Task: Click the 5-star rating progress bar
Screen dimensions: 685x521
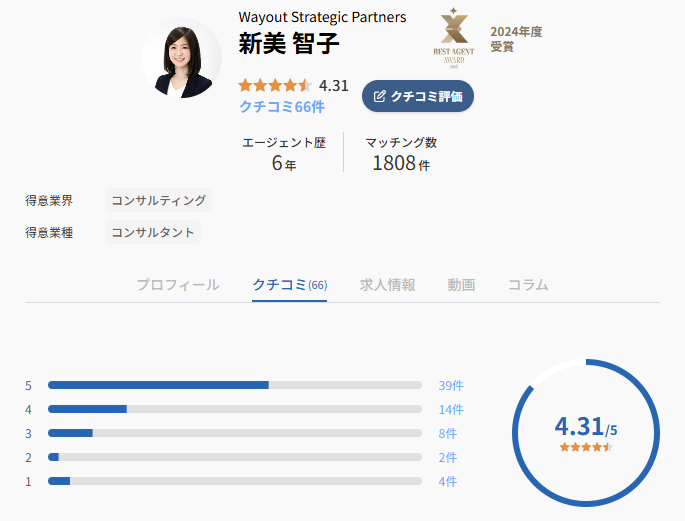Action: click(x=235, y=385)
